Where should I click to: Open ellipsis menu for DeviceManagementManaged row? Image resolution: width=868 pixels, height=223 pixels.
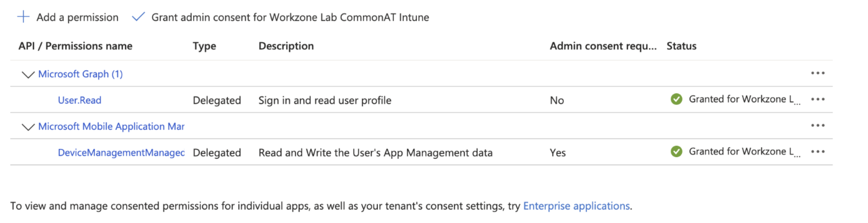pyautogui.click(x=817, y=152)
